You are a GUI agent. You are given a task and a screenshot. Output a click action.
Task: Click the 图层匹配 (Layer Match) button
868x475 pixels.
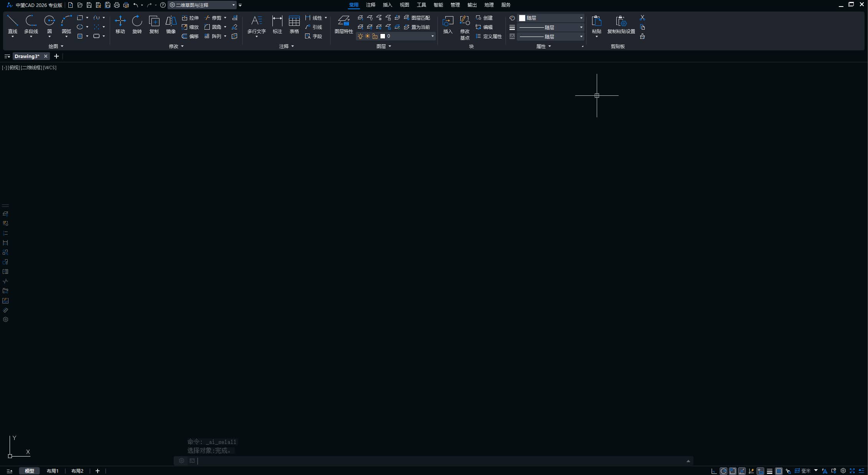[417, 18]
